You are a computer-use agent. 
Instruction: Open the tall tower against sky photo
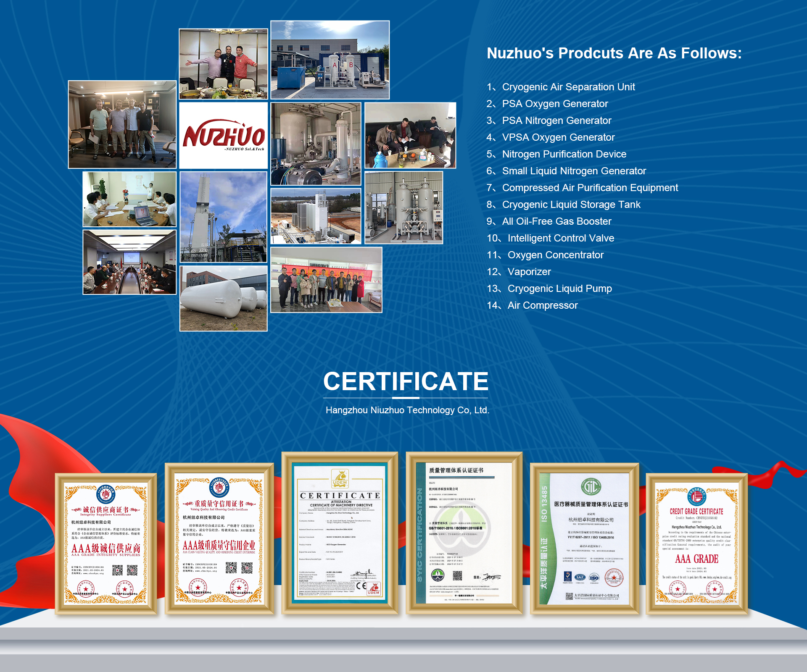223,217
